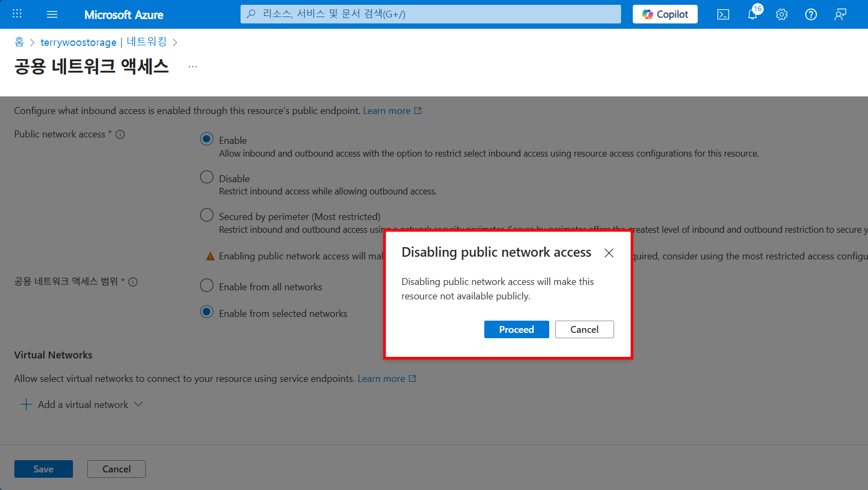Launch Cloud Shell terminal icon
This screenshot has height=490, width=868.
pyautogui.click(x=723, y=14)
